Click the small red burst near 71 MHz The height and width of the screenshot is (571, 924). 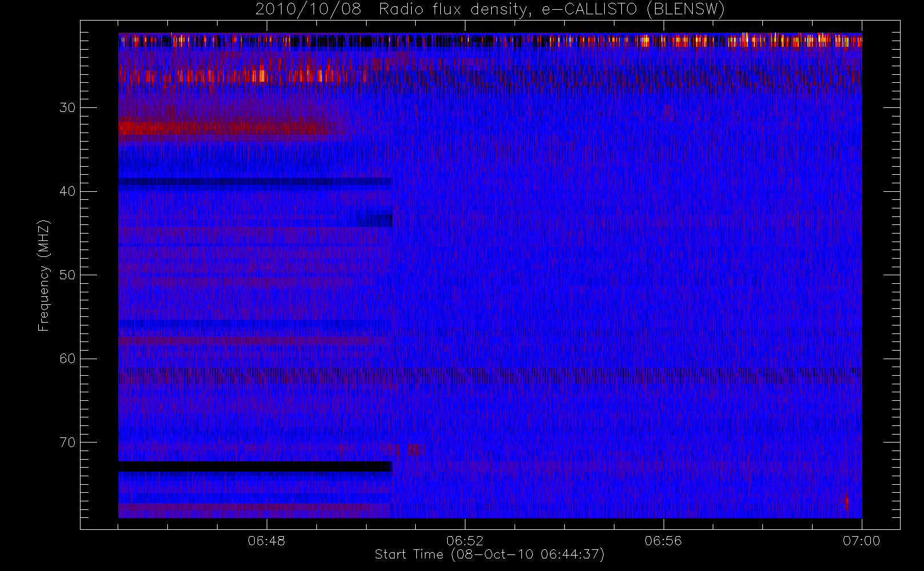416,450
